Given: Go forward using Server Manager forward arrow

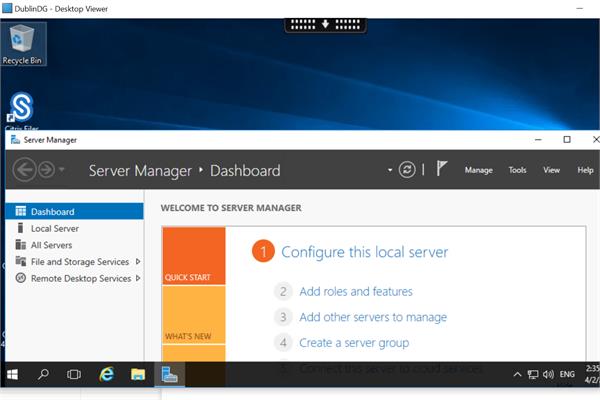Looking at the screenshot, I should click(x=47, y=170).
